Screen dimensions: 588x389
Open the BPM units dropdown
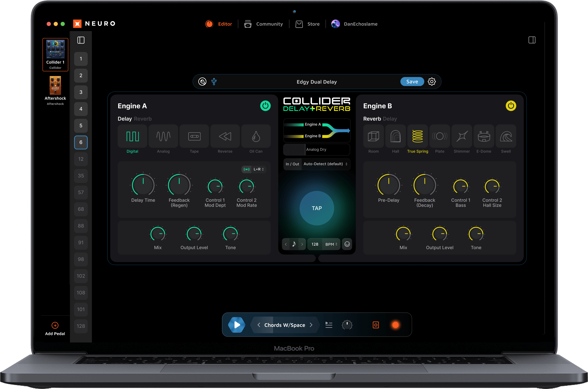[x=331, y=244]
